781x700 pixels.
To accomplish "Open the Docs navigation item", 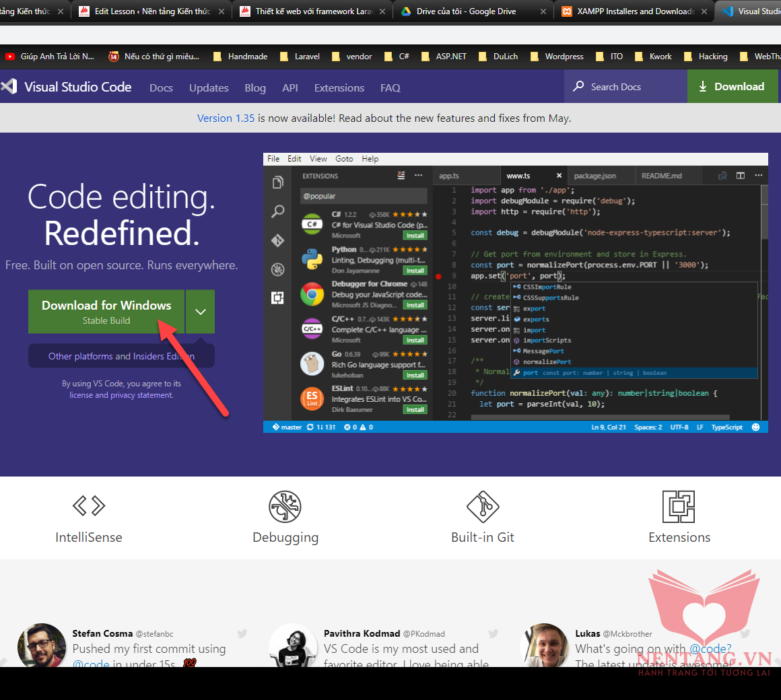I will click(x=161, y=87).
